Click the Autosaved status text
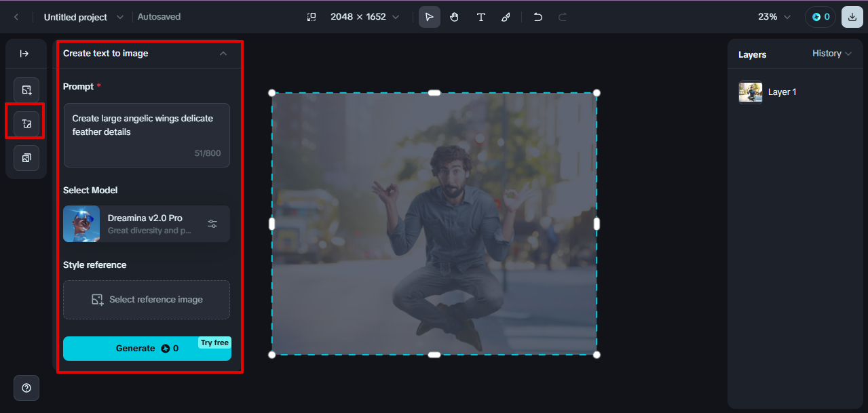868x413 pixels. pyautogui.click(x=159, y=17)
